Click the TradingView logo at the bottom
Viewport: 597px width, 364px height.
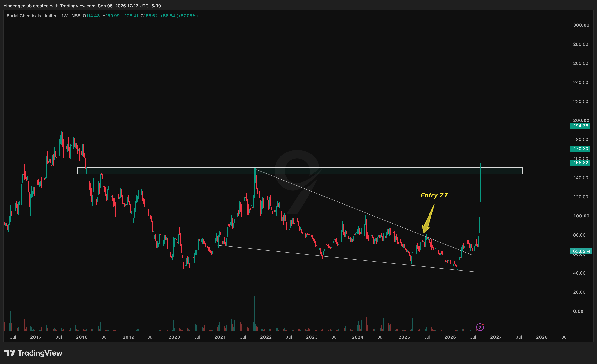pos(33,353)
